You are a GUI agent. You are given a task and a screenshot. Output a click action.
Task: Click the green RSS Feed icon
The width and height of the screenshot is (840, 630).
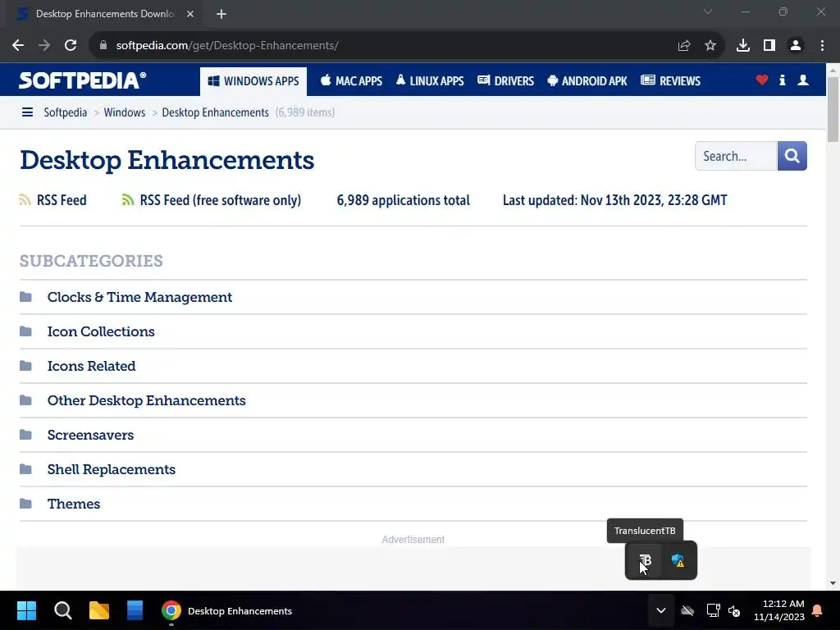[x=127, y=200]
